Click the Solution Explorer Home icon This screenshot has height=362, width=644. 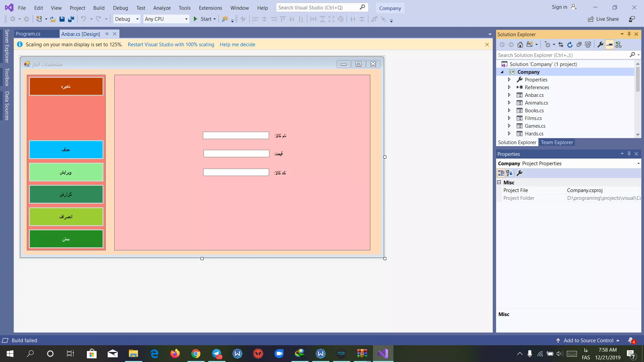click(520, 45)
